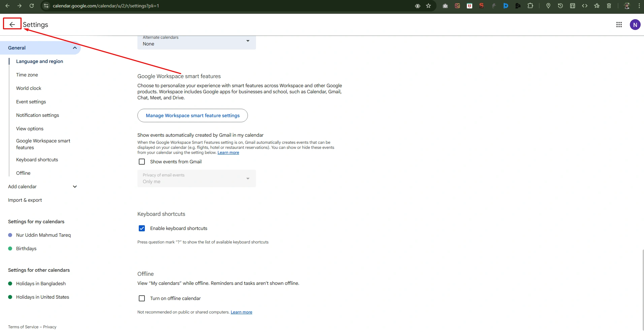Click the trash bin toolbar icon
The width and height of the screenshot is (644, 332).
[609, 6]
